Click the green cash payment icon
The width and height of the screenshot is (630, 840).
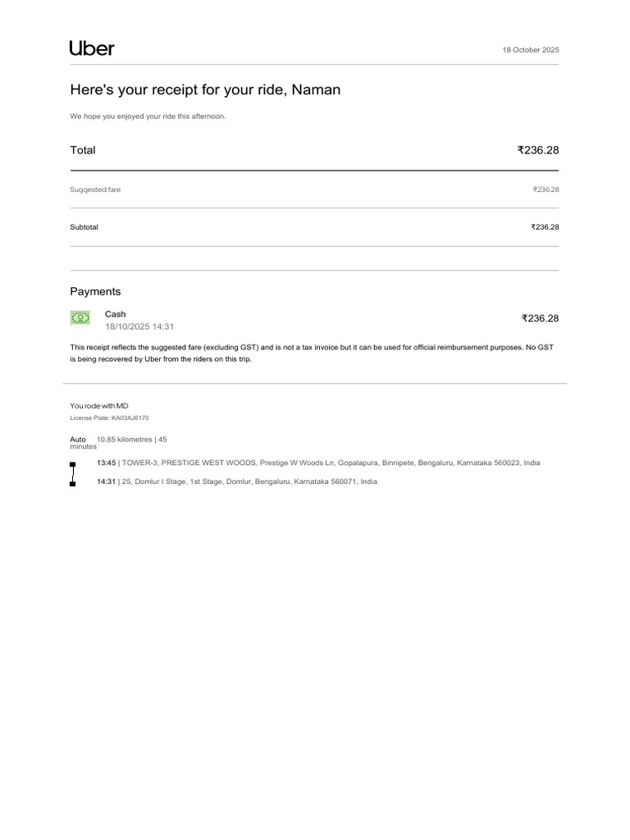80,317
